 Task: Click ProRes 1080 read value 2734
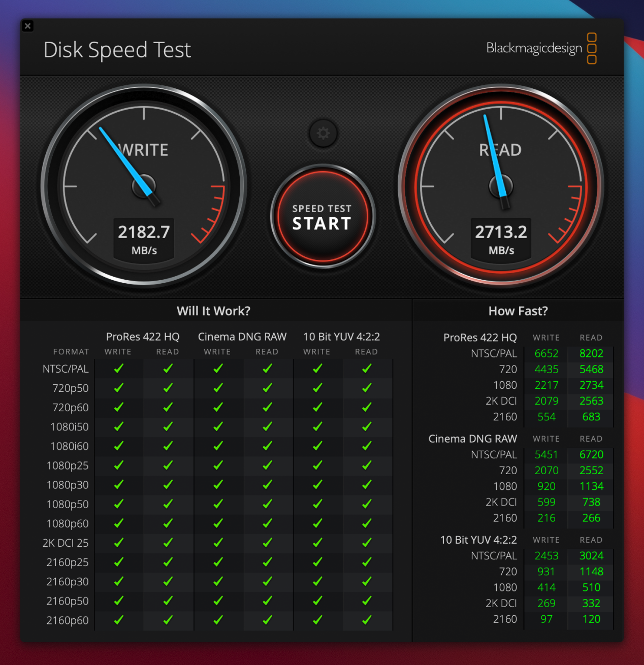(x=592, y=385)
